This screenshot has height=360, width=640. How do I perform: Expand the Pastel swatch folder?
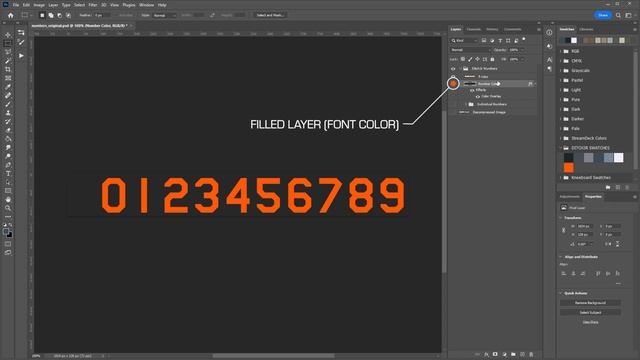(x=561, y=80)
